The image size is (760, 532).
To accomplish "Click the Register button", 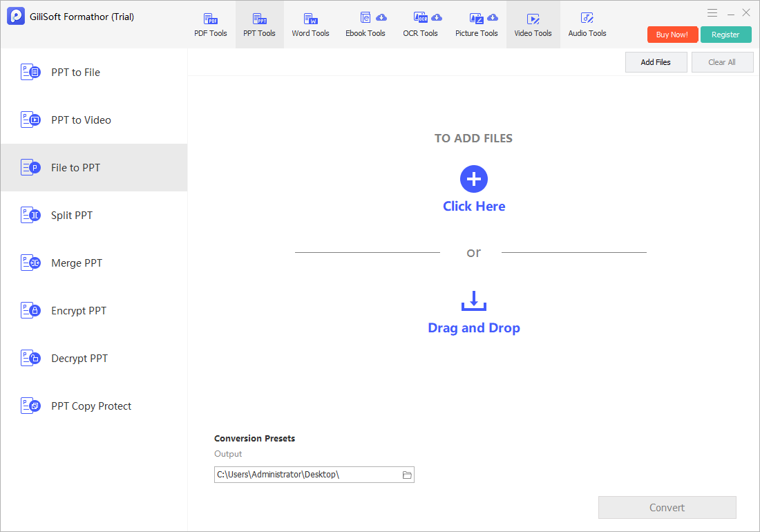I will point(725,35).
